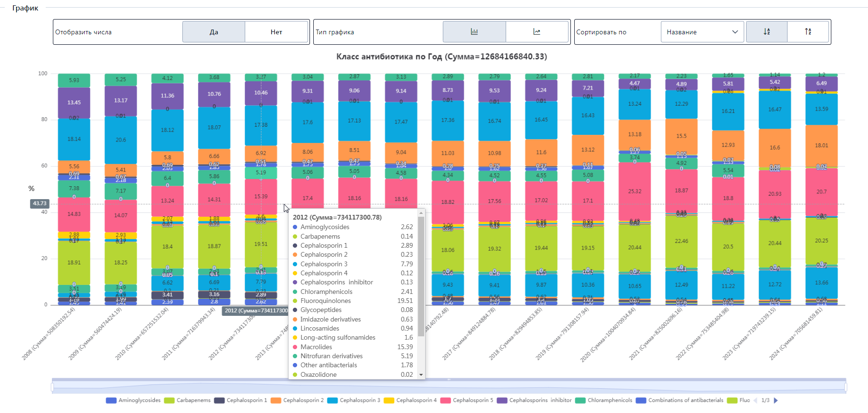Select the bar chart type icon
Image resolution: width=868 pixels, height=413 pixels.
point(474,32)
